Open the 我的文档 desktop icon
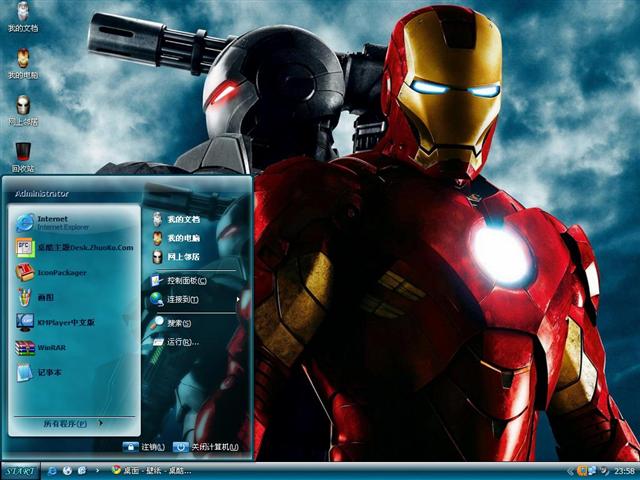The height and width of the screenshot is (480, 640). (23, 16)
